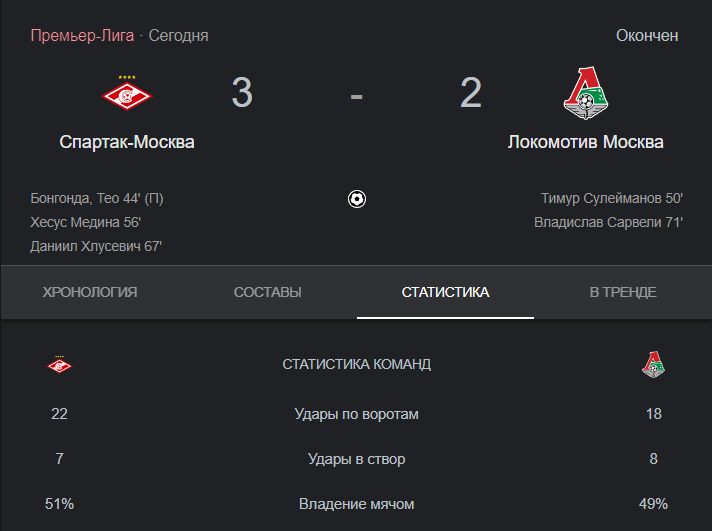712x531 pixels.
Task: Click scorer Тимур Сулейманов 50' entry
Action: click(612, 199)
